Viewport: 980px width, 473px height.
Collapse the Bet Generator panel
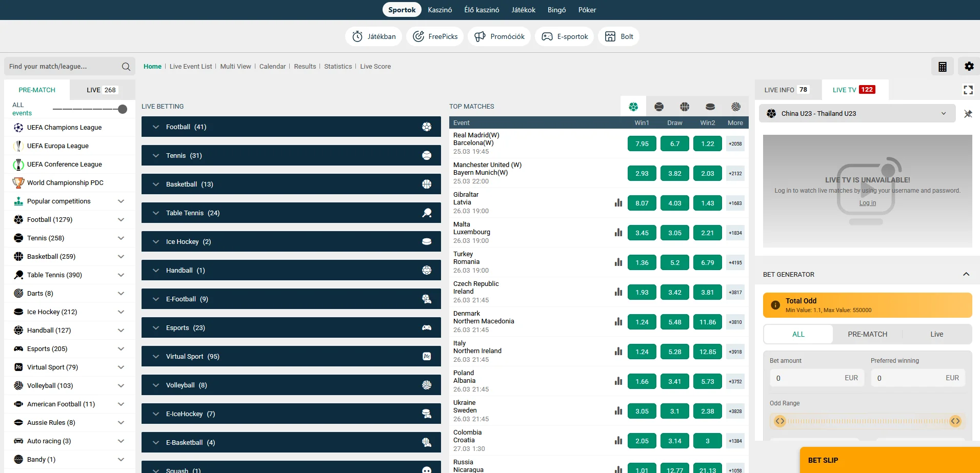pyautogui.click(x=966, y=274)
